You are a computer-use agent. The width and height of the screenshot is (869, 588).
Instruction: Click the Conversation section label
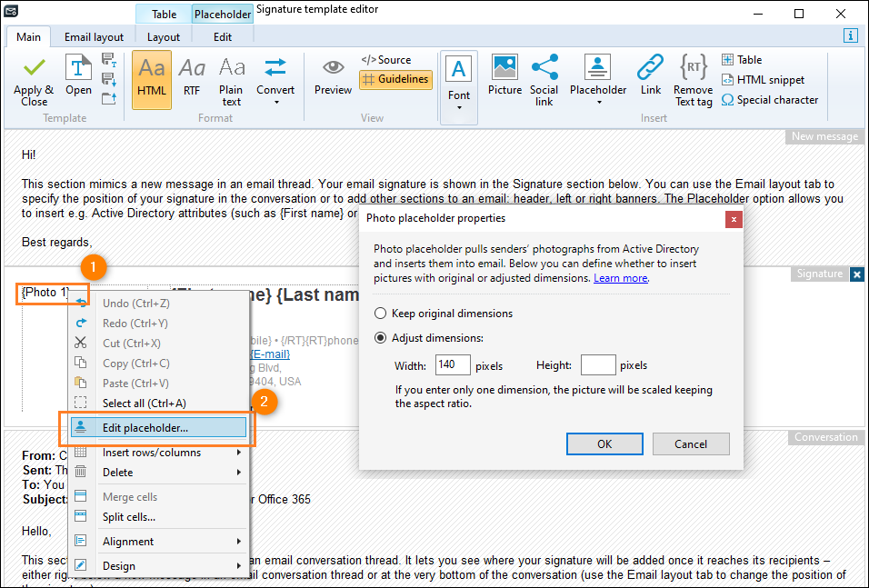(x=825, y=437)
